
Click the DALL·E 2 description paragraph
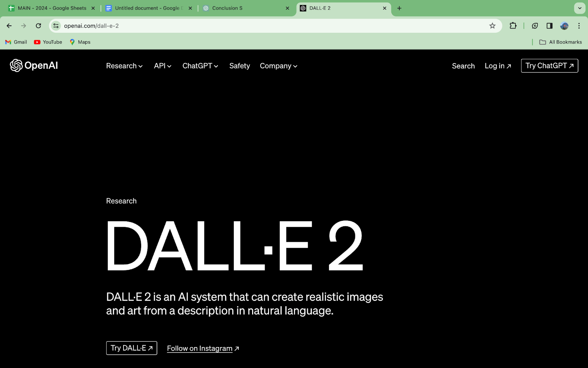pyautogui.click(x=244, y=304)
